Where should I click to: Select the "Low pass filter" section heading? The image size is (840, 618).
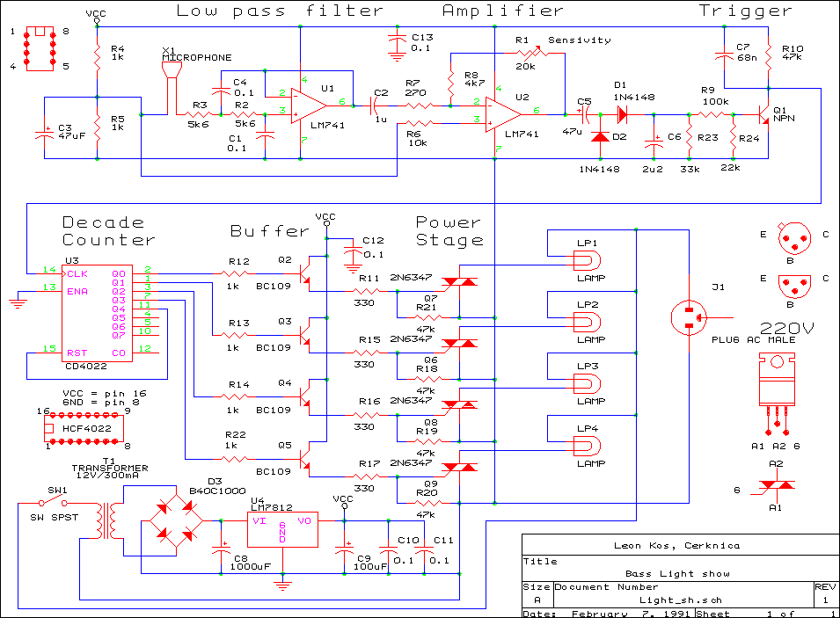(280, 11)
